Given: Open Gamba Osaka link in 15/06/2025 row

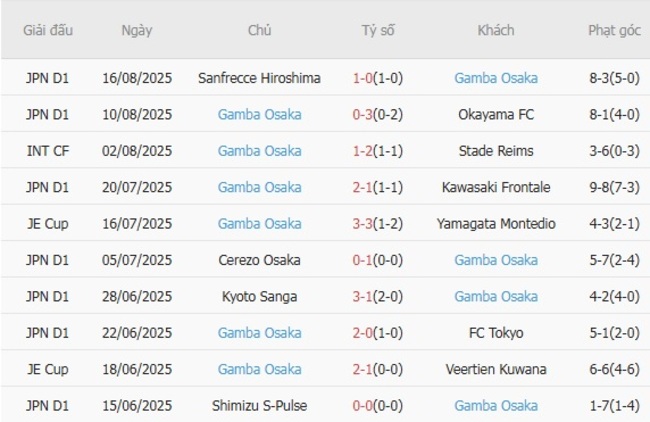Looking at the screenshot, I should [495, 405].
